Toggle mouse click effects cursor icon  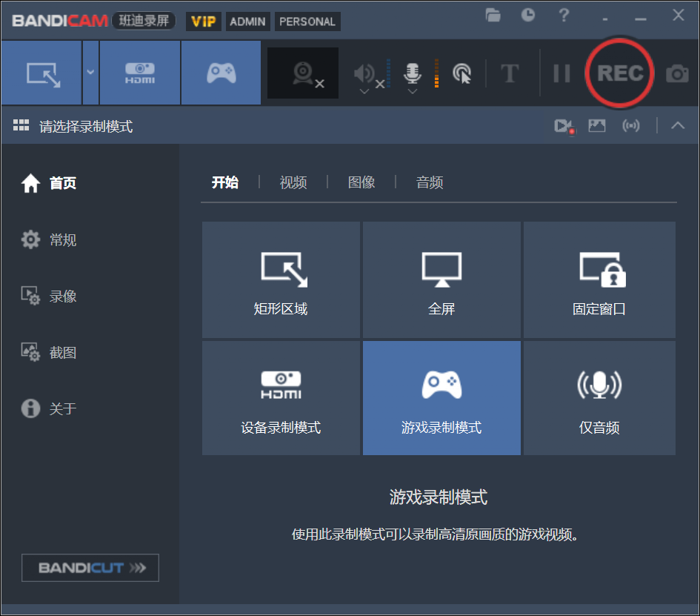tap(462, 73)
